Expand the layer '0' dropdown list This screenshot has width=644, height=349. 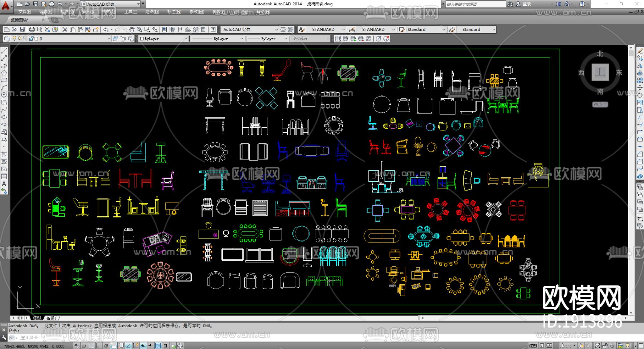click(109, 39)
